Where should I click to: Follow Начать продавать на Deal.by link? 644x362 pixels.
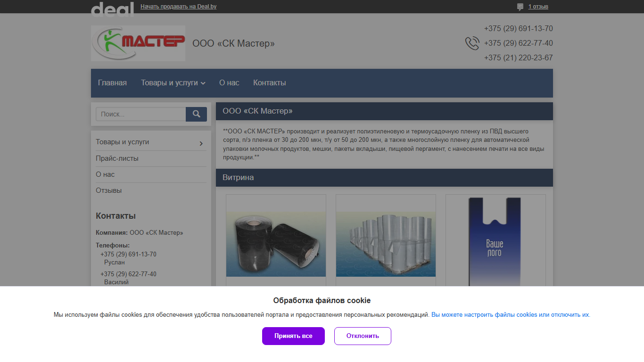coord(178,7)
